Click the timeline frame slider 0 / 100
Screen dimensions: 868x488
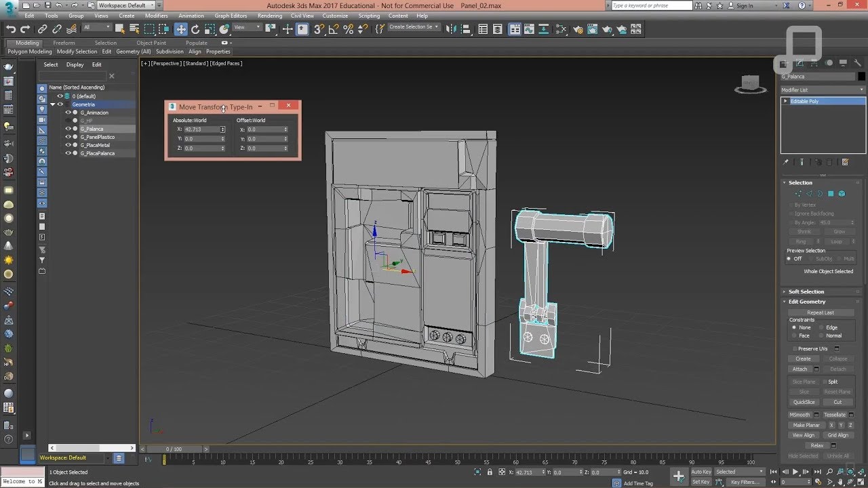(174, 449)
